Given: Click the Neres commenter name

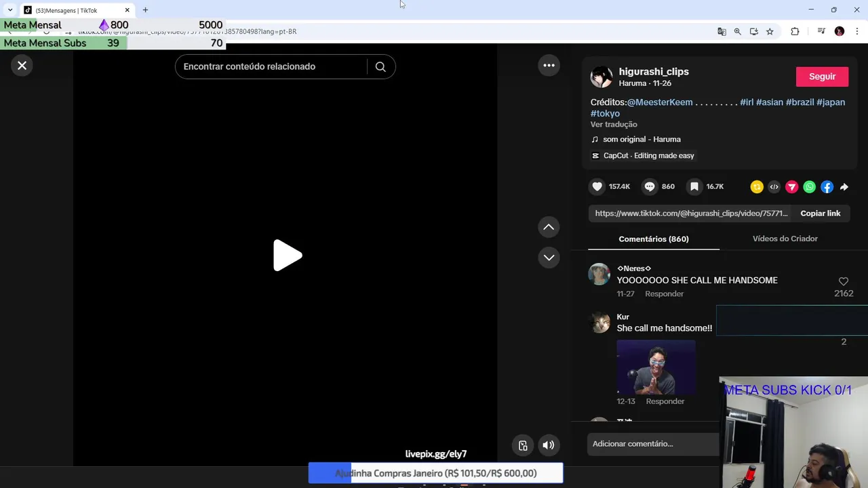Looking at the screenshot, I should point(633,268).
